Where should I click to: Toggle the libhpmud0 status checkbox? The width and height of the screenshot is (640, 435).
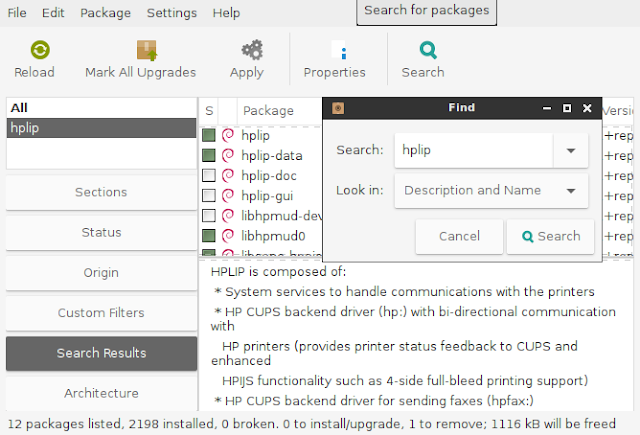209,235
